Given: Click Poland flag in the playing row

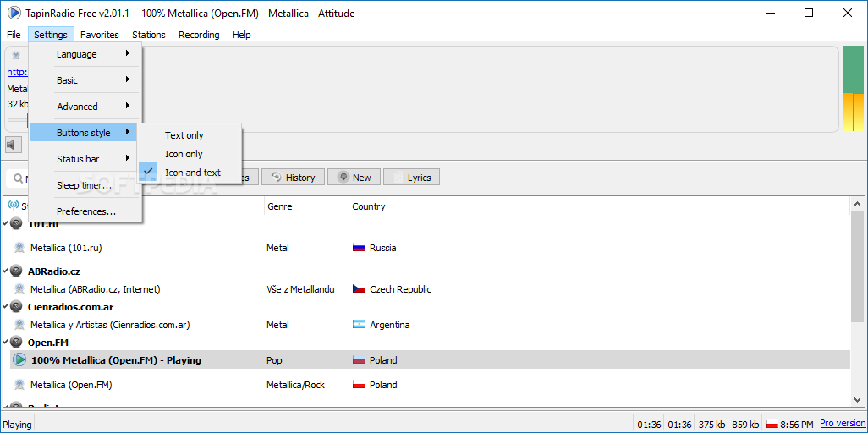Looking at the screenshot, I should (x=359, y=360).
